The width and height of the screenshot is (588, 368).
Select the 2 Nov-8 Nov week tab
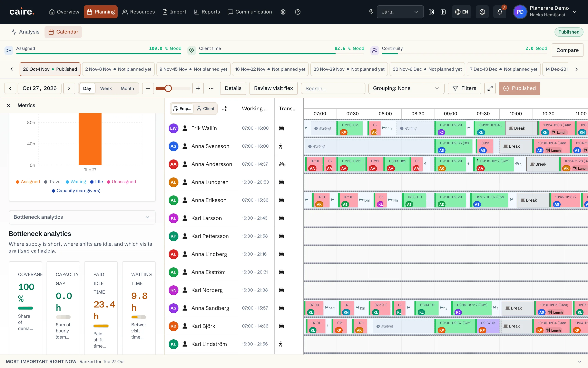coord(118,69)
